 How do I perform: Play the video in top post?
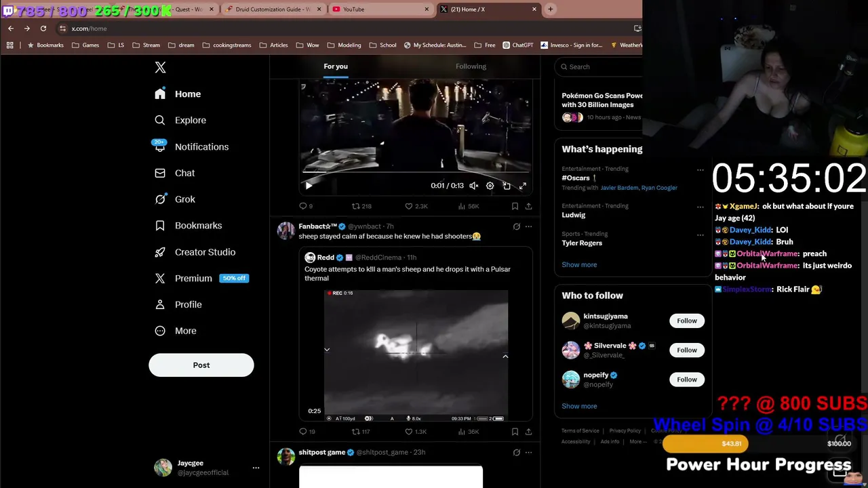click(x=309, y=186)
